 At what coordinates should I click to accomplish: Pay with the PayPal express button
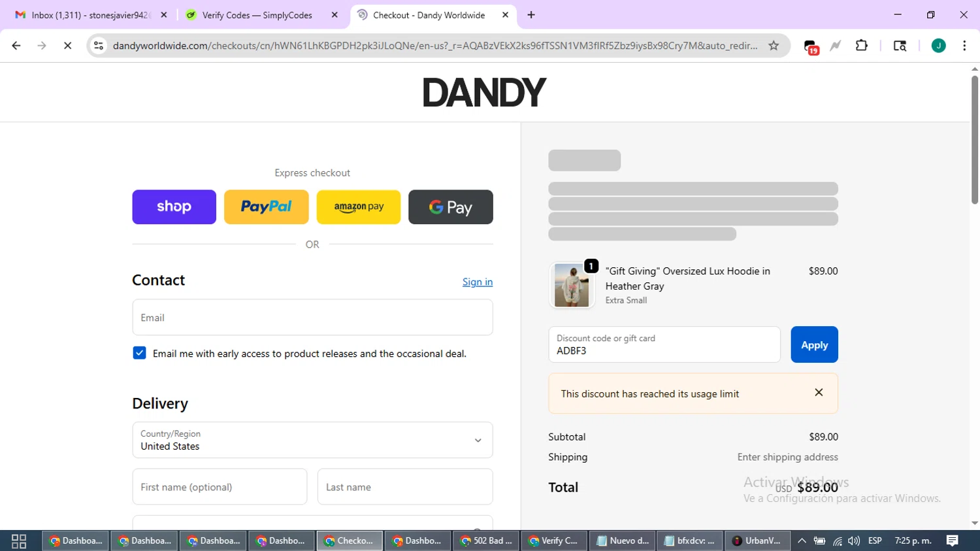(267, 207)
